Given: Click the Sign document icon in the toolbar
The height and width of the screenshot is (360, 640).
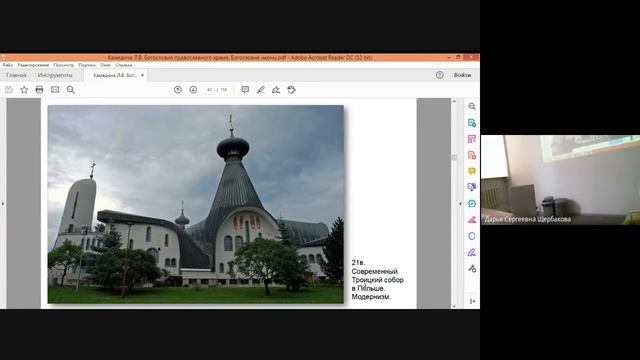Looking at the screenshot, I should click(276, 90).
